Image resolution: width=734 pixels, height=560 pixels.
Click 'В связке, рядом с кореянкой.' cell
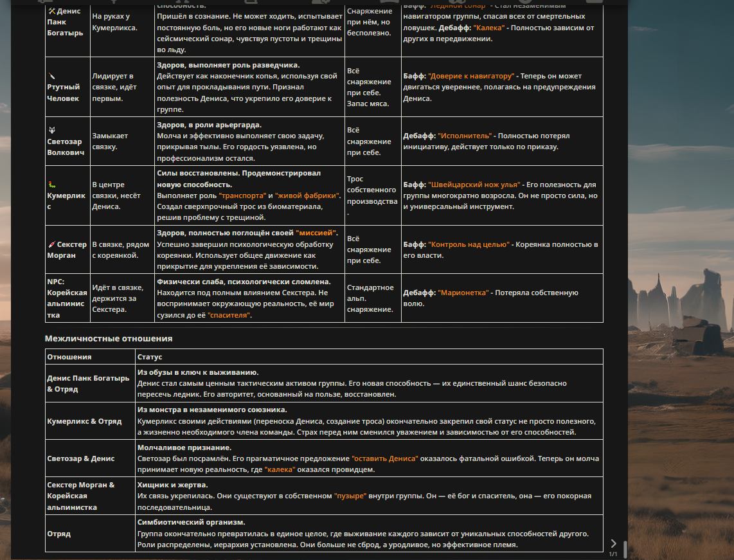[122, 249]
